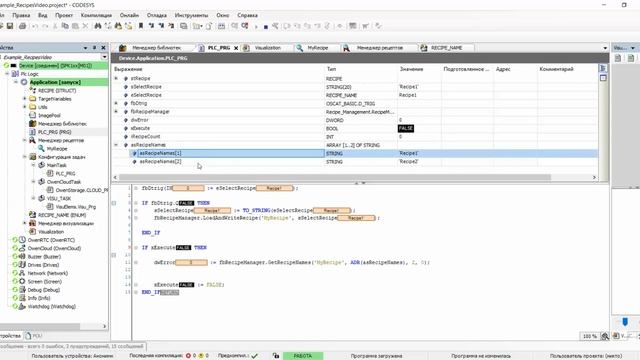This screenshot has height=360, width=640.
Task: Collapse the asRecipeNames array row
Action: (116, 145)
